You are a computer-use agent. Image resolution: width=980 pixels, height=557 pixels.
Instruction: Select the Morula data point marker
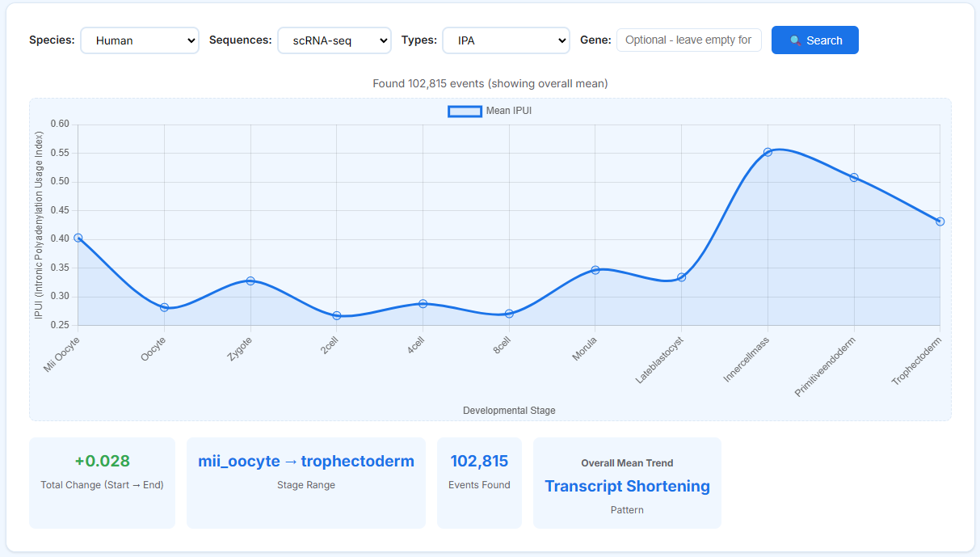[x=595, y=269]
